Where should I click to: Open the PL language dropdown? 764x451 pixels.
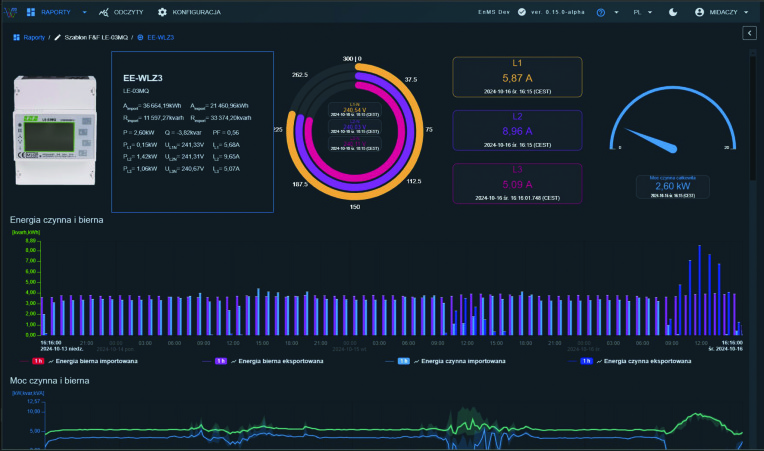641,12
